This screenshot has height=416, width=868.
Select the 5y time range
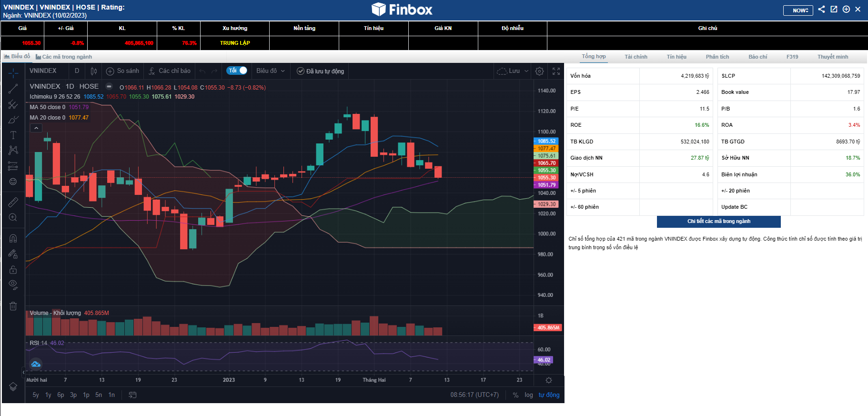[x=36, y=395]
